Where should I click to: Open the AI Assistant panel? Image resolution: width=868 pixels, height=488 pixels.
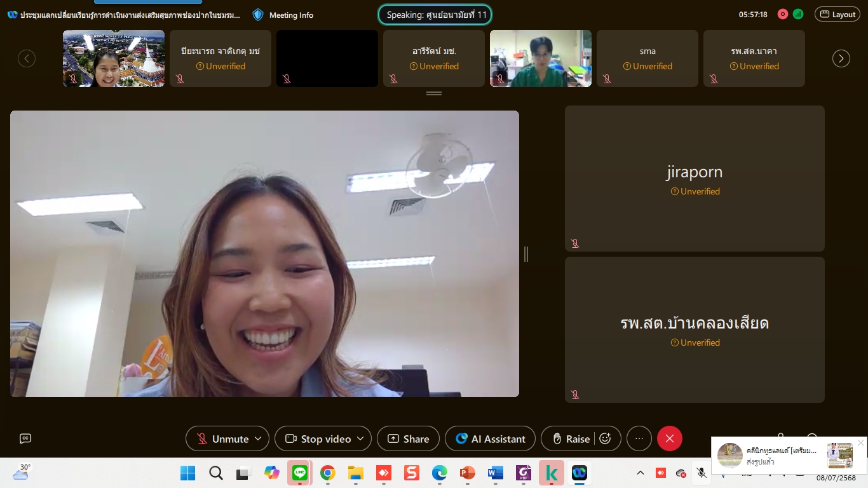point(490,438)
